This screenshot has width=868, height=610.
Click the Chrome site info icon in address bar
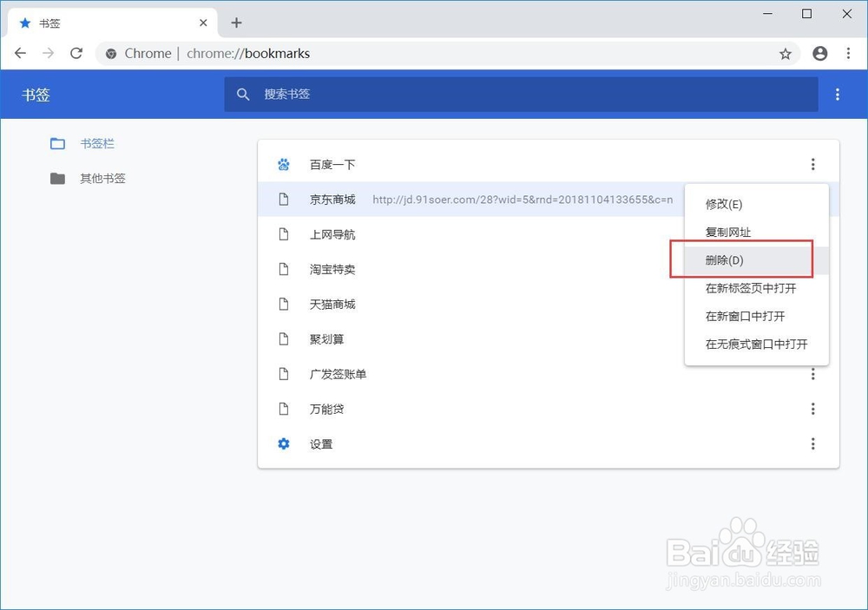pos(111,54)
